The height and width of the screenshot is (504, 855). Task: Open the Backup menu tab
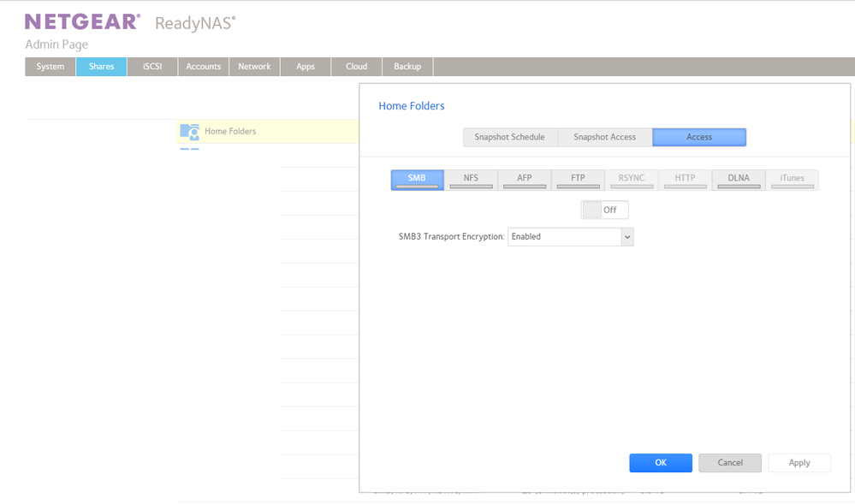point(407,67)
